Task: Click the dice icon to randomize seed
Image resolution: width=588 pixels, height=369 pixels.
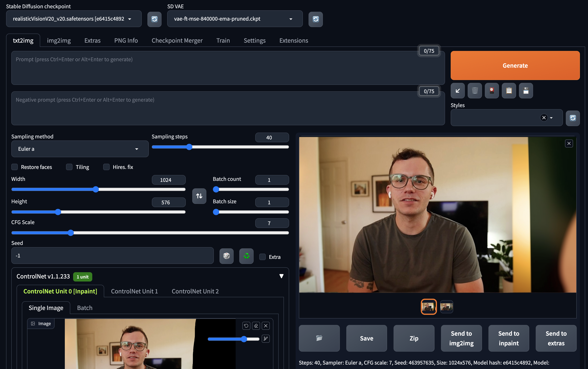Action: coord(226,256)
